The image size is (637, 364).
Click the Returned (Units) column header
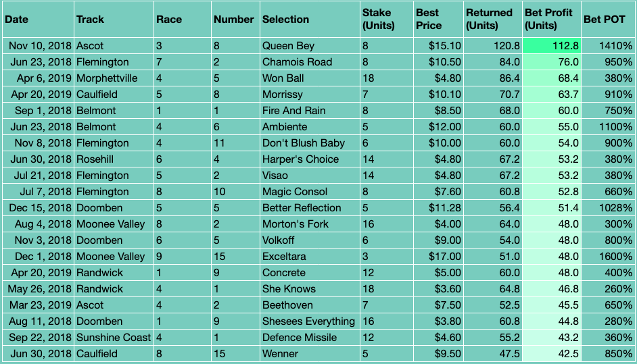click(x=493, y=19)
